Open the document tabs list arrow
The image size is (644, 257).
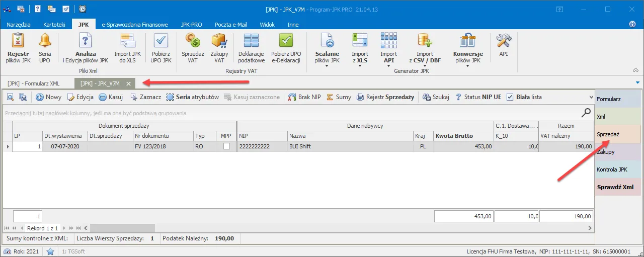637,82
